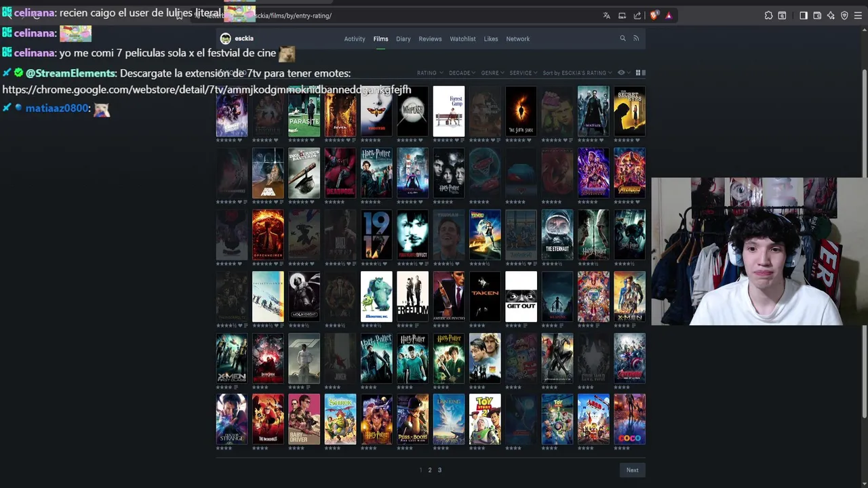Open the Leo AI sparkle icon

click(831, 16)
